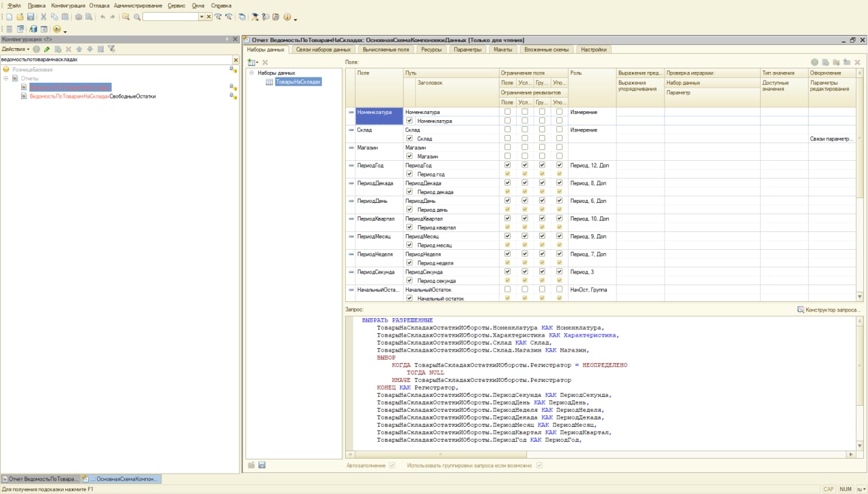
Task: Open the Действия dropdown menu
Action: tap(15, 49)
